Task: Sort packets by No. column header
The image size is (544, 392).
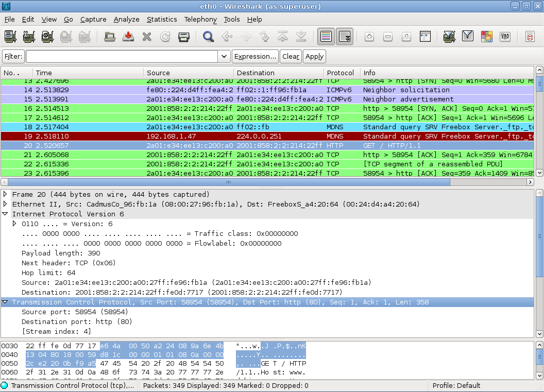Action: click(x=16, y=73)
